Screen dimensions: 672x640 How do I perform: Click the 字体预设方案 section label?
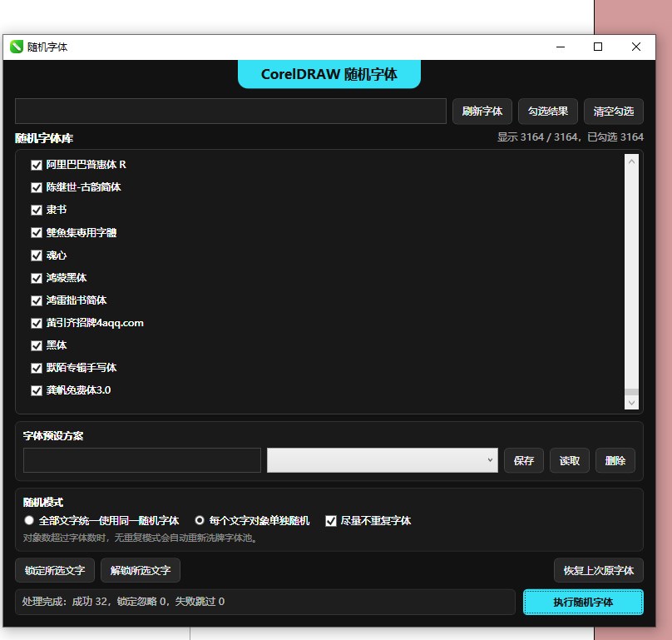coord(53,436)
